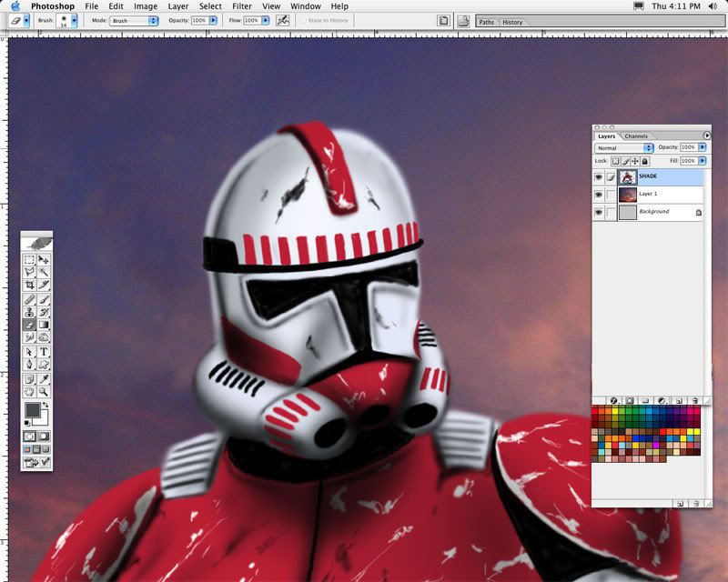Open the File menu

tap(92, 6)
